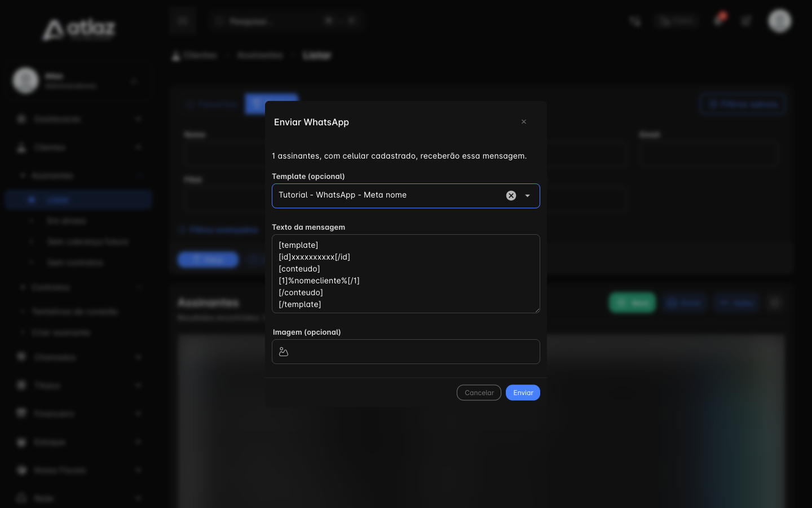Open the user avatar in top bar
The width and height of the screenshot is (812, 508).
(x=780, y=21)
